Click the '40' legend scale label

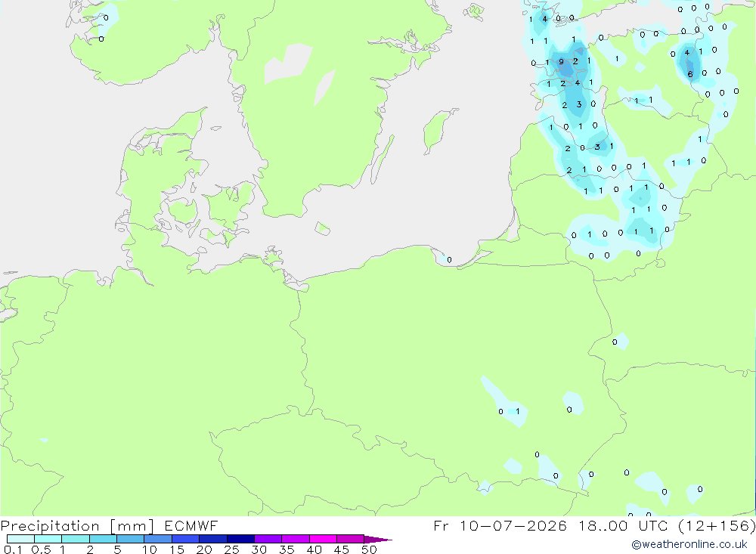pos(314,549)
